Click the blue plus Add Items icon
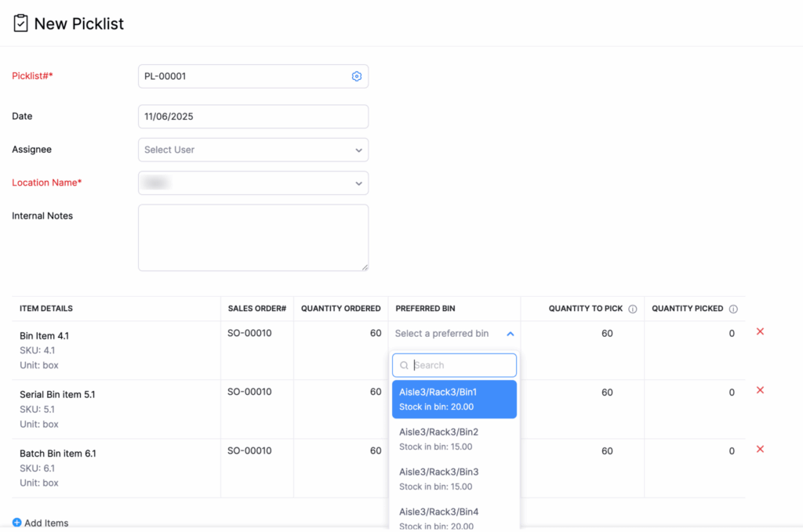The image size is (803, 532). point(17,523)
